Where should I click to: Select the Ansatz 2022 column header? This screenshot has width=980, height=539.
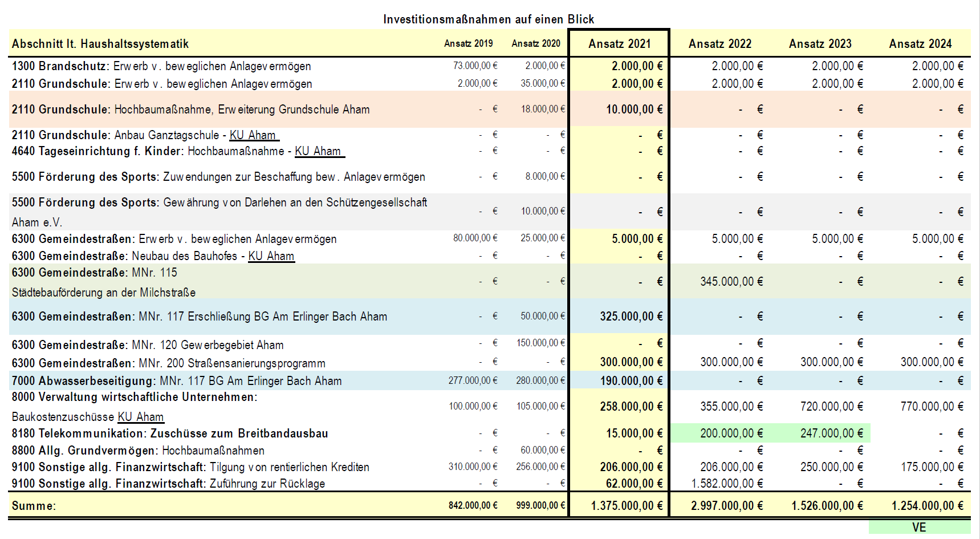[x=720, y=43]
